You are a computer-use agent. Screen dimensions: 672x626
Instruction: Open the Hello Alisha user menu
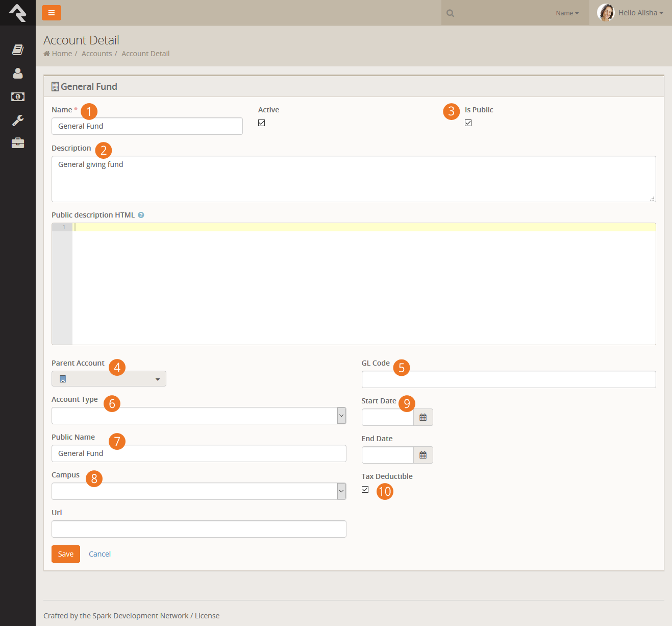(631, 13)
